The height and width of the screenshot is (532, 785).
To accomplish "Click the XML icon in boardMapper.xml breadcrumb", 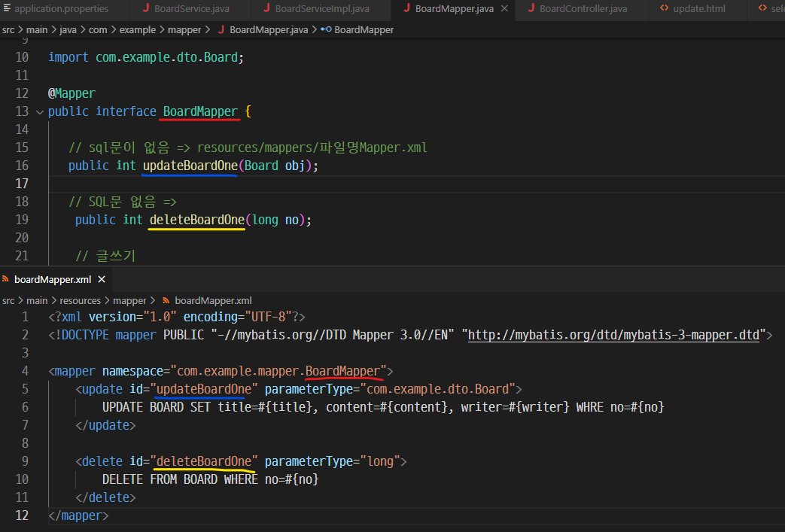I will click(x=166, y=301).
